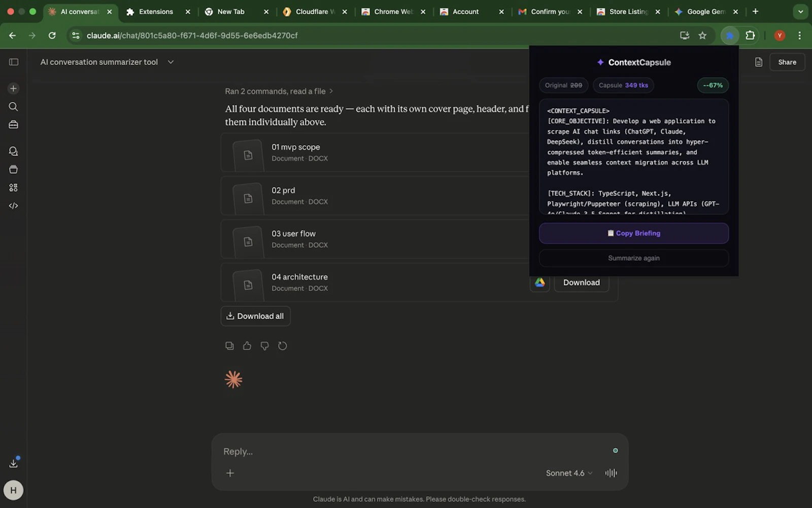Give thumbs down to the response

265,346
